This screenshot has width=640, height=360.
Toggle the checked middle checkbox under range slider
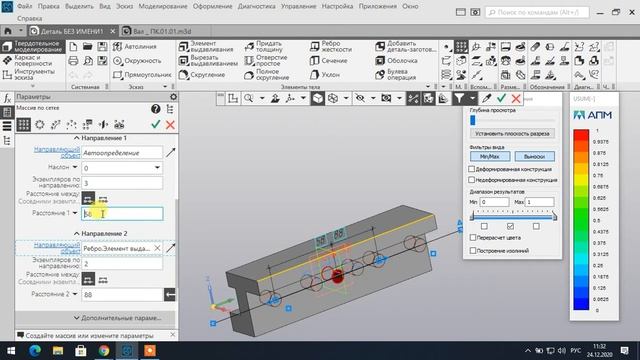(x=510, y=226)
